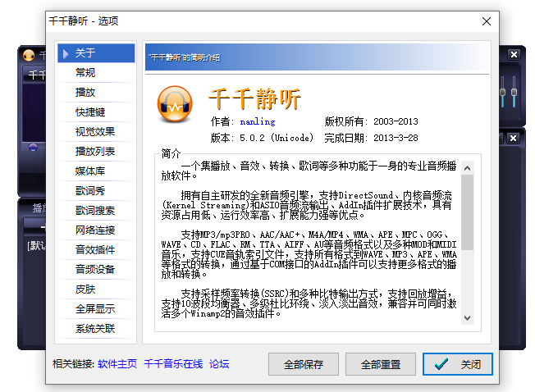The image size is (535, 392).
Task: Open the 皮肤 skin settings
Action: point(85,289)
